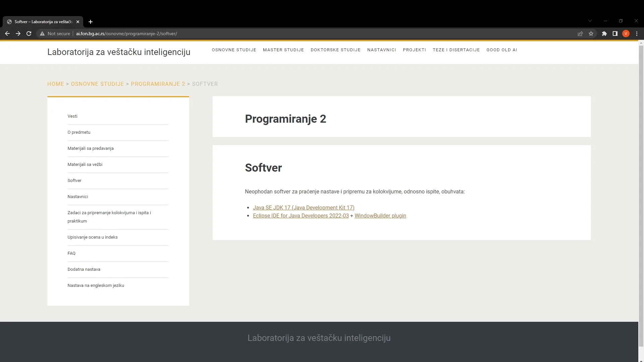
Task: Open Java SE JDK 17 link
Action: (x=304, y=208)
